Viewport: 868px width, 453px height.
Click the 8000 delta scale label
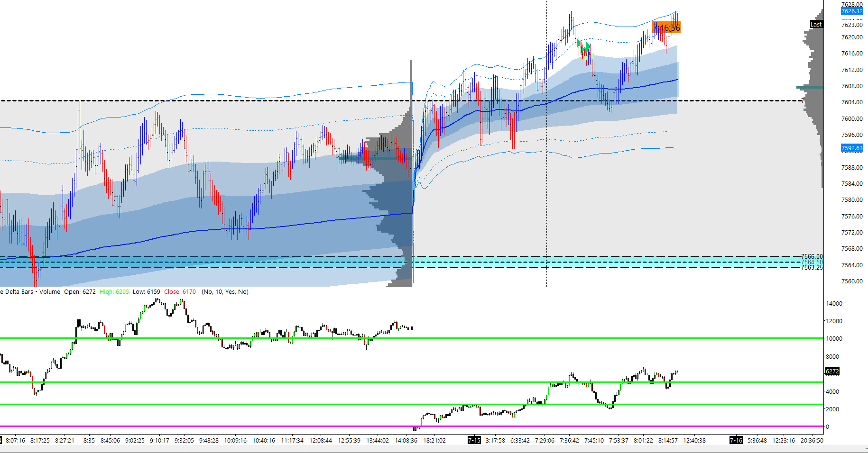tap(832, 357)
